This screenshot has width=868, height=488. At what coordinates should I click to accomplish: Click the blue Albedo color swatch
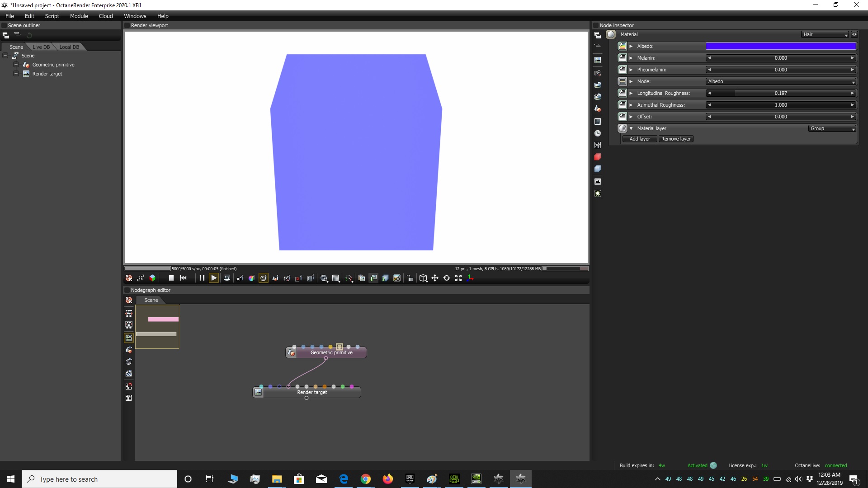(781, 46)
